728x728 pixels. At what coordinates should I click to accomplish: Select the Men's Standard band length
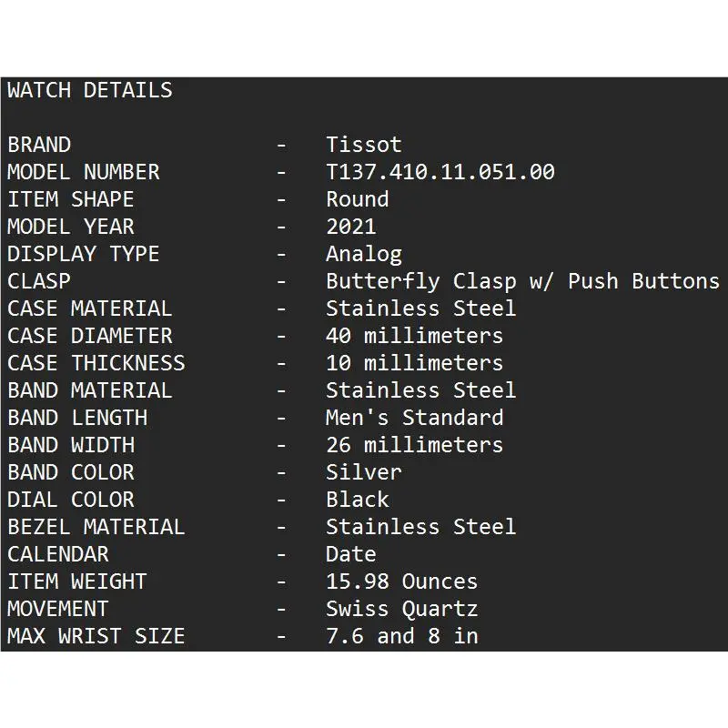(x=414, y=418)
